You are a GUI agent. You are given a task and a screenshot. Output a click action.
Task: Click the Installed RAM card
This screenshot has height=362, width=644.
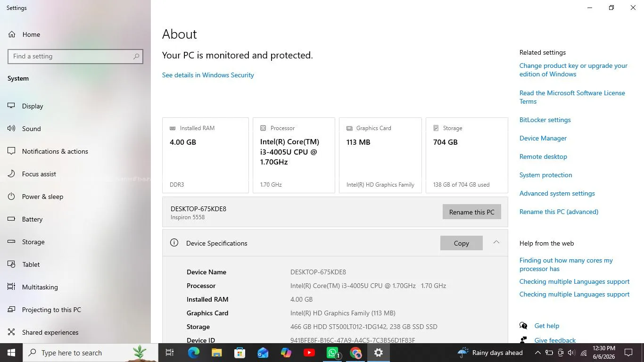pos(206,155)
